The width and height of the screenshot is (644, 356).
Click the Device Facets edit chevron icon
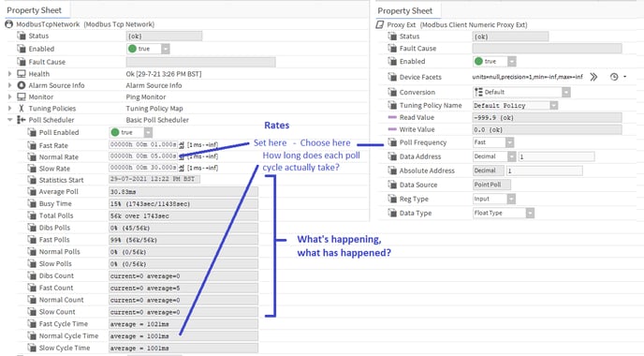click(593, 77)
